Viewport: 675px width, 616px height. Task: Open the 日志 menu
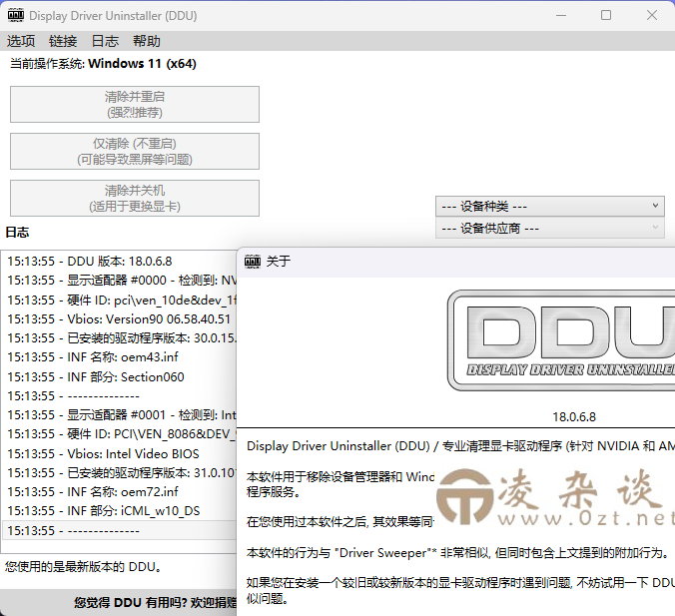click(105, 41)
